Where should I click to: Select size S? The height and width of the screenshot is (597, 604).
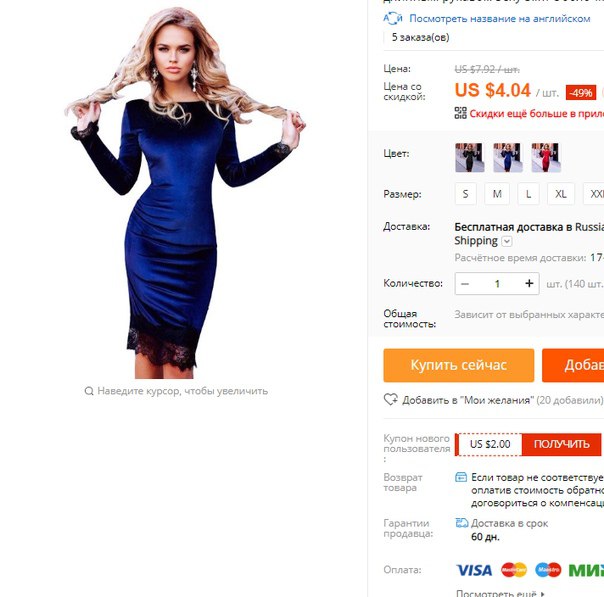pyautogui.click(x=465, y=194)
